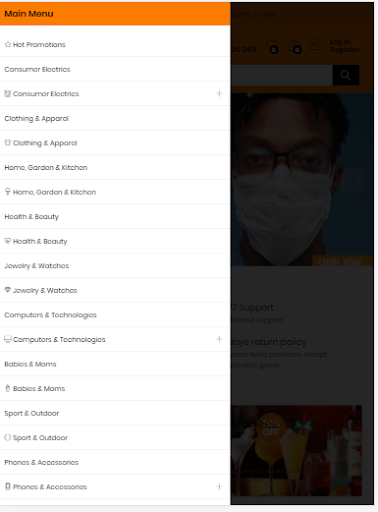Click the lamp icon for Home, Garden & Kitchen

click(x=8, y=192)
